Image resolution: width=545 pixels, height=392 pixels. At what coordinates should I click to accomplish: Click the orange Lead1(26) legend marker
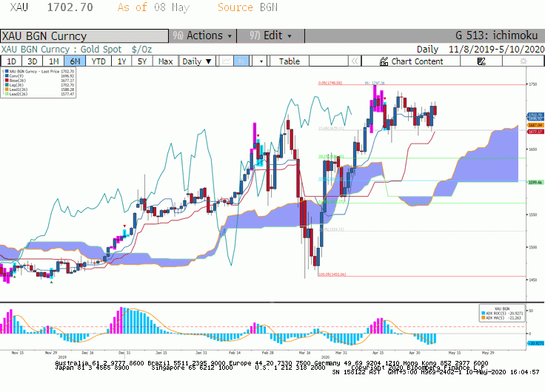7,89
